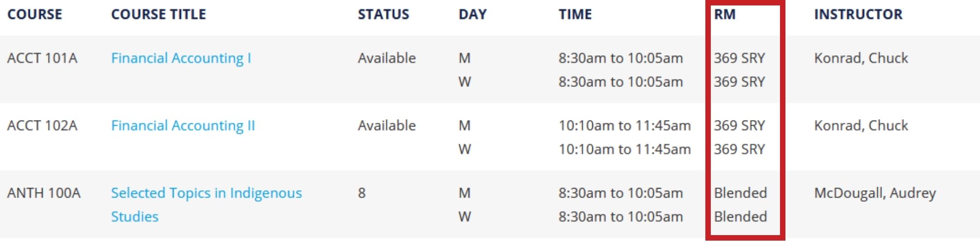Click the INSTRUCTOR column header
Viewport: 980px width, 241px height.
[858, 14]
